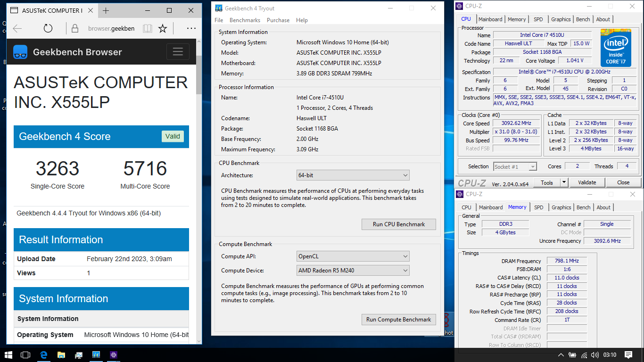Open the Wi-Fi network tray icon

point(584,355)
